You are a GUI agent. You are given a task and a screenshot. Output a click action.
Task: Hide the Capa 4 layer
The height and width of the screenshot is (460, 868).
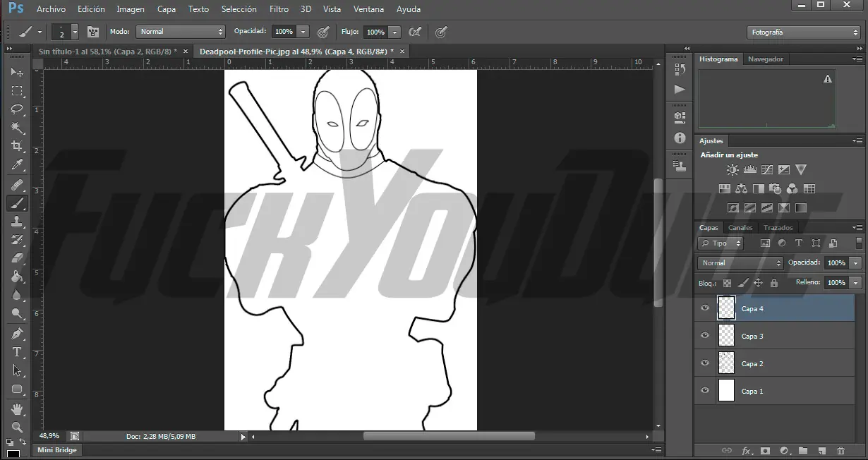(704, 308)
